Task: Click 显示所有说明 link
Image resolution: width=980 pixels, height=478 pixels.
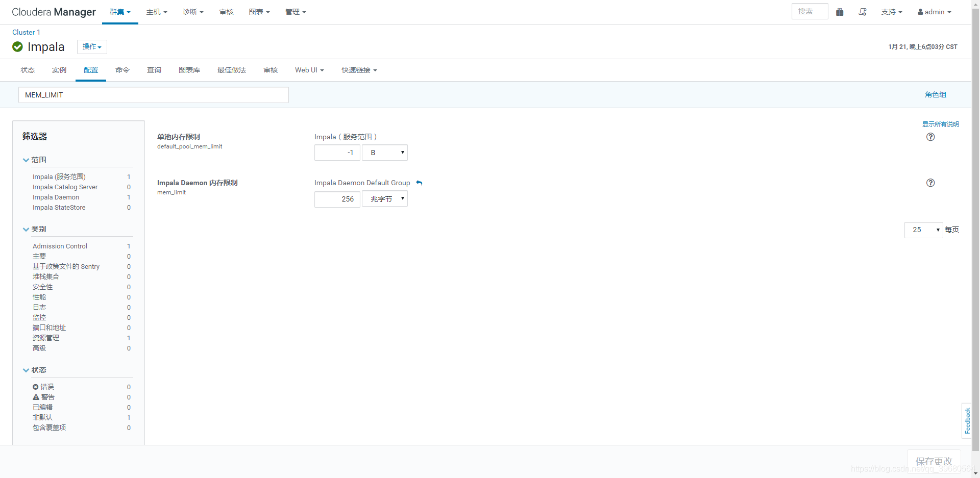Action: pyautogui.click(x=940, y=124)
